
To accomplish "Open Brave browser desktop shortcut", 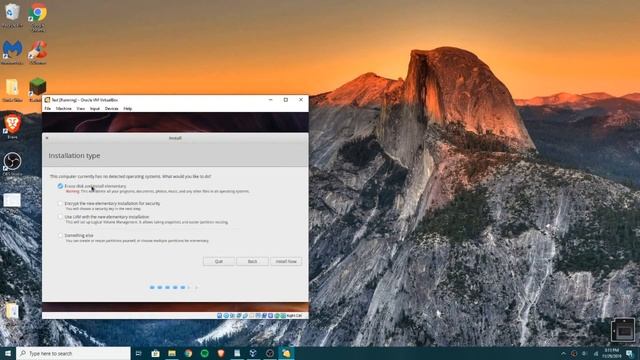I will coord(12,126).
